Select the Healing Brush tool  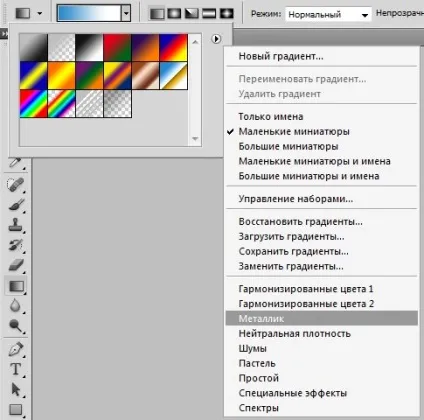tap(15, 184)
